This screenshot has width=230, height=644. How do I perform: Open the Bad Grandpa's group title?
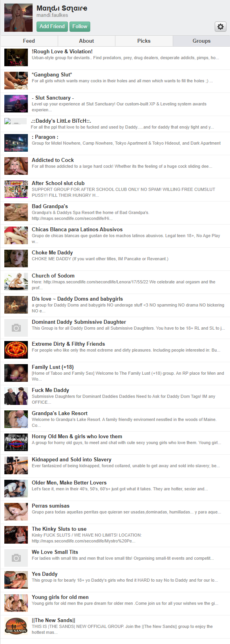point(50,206)
